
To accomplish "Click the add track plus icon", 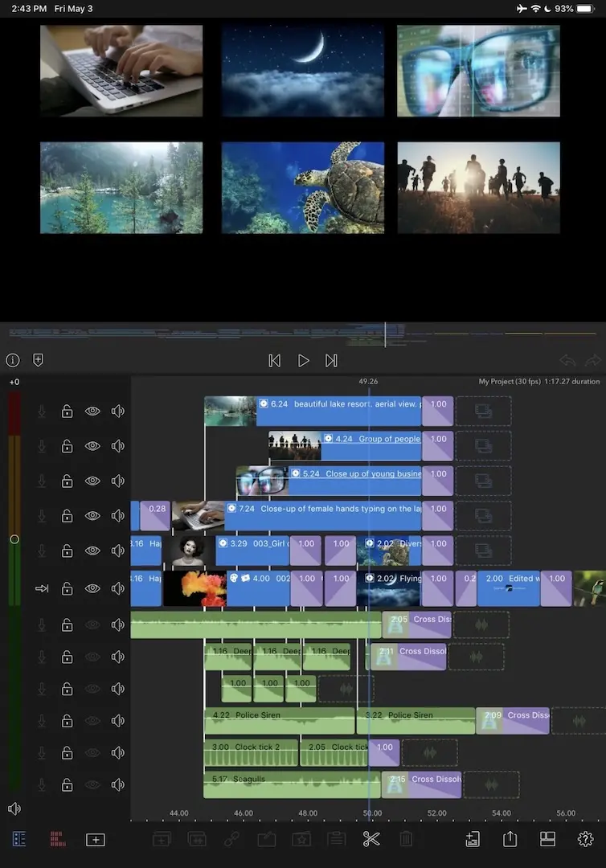I will click(95, 840).
